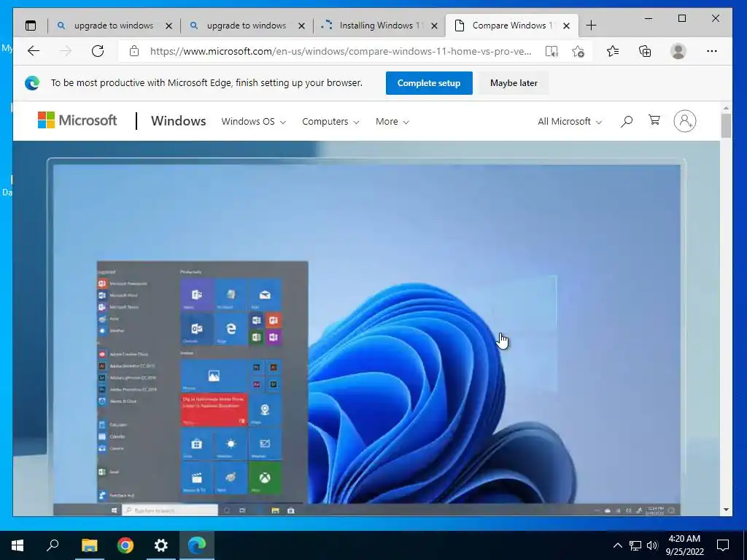Open the Windows home link
This screenshot has width=747, height=560.
pyautogui.click(x=178, y=121)
